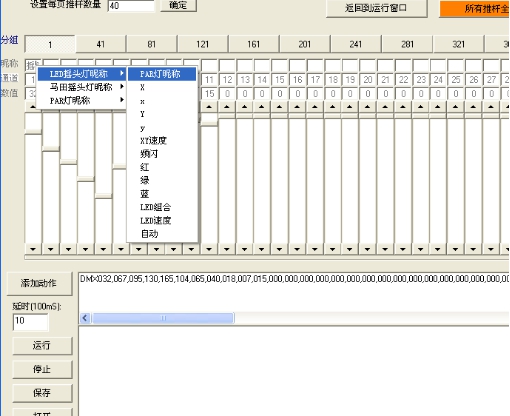
Task: Click the nickname field above channel 12
Action: (227, 65)
